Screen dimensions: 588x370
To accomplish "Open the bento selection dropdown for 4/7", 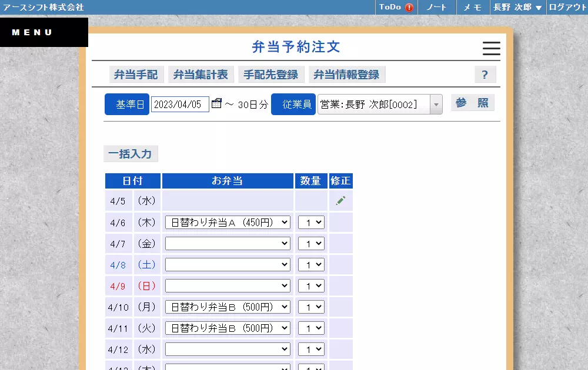I will coord(228,243).
